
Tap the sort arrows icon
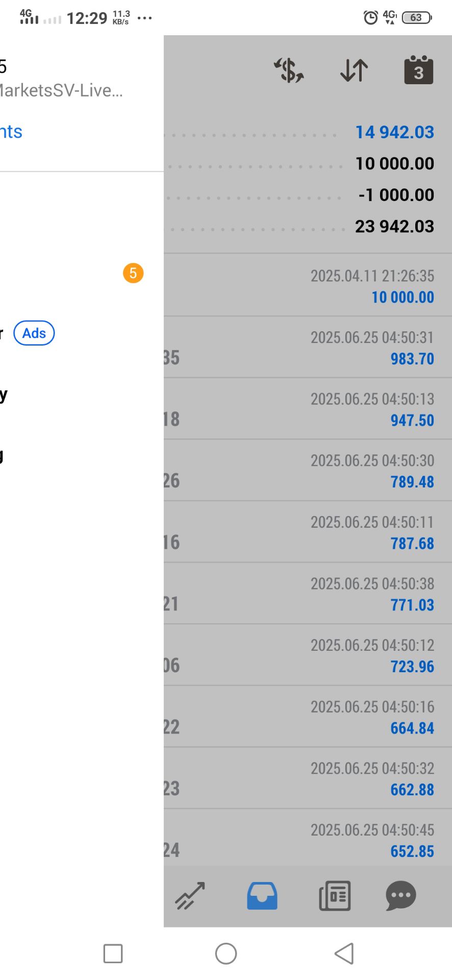click(x=354, y=70)
